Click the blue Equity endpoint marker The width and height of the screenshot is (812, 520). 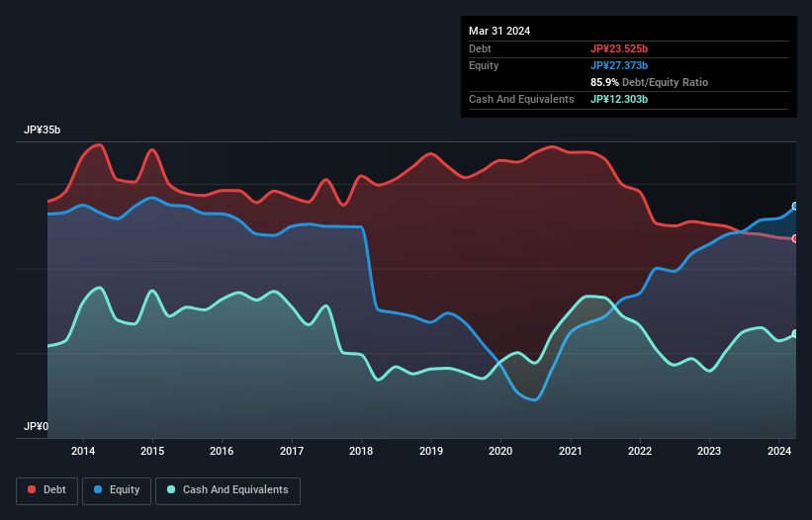(x=795, y=206)
